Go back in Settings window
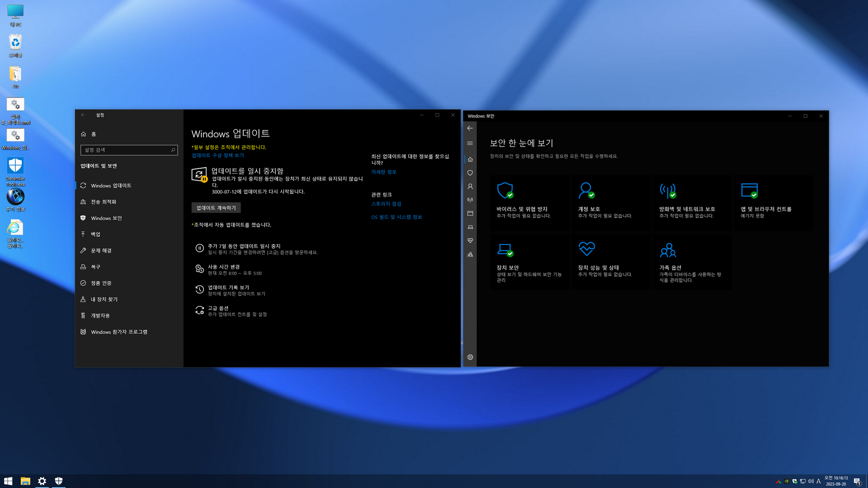868x488 pixels. coord(83,115)
